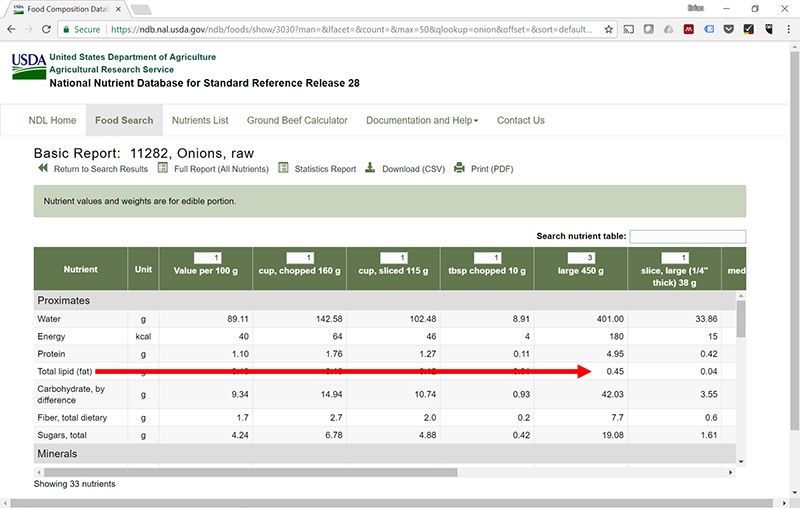Click the red M extension icon
This screenshot has height=508, width=800.
click(688, 29)
